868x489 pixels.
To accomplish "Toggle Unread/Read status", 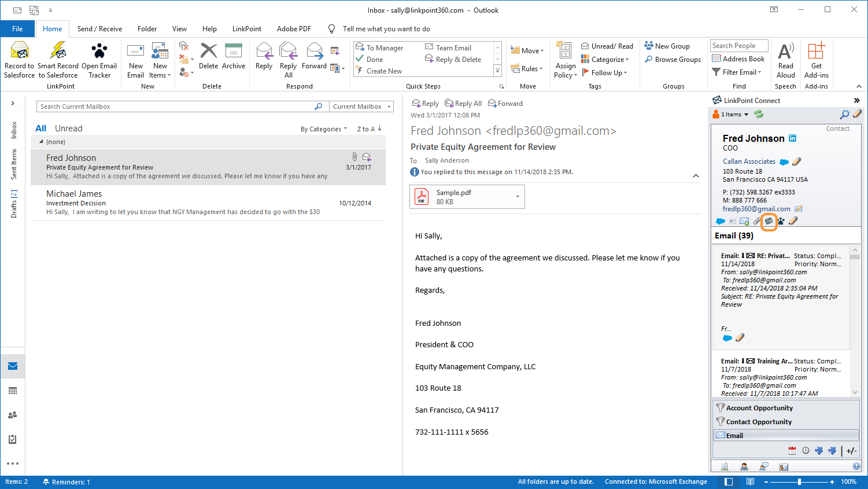I will 607,46.
